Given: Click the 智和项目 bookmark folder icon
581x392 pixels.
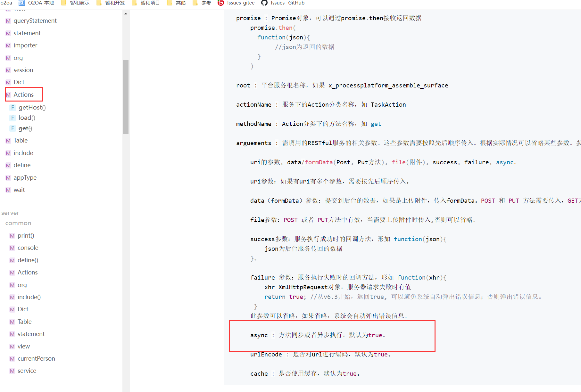Looking at the screenshot, I should click(134, 3).
